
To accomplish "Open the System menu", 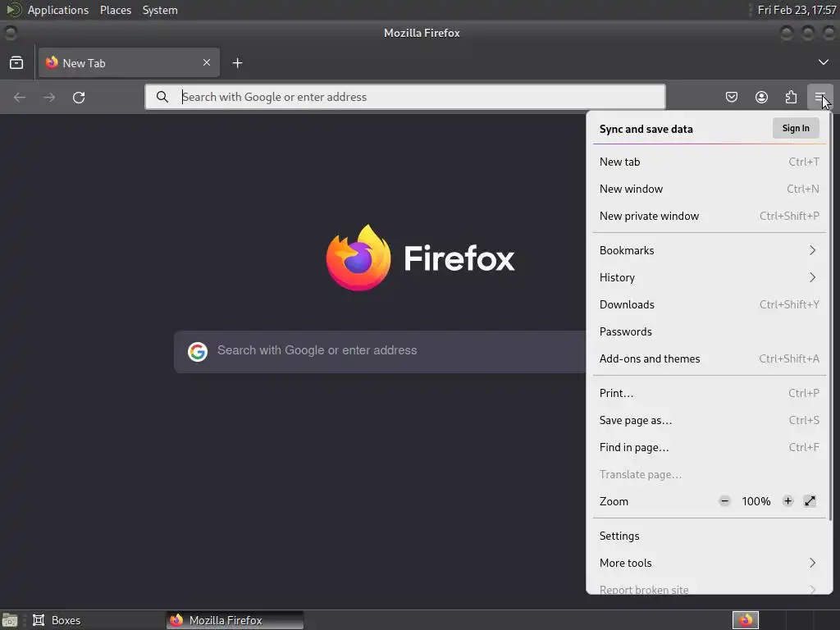I will 160,10.
